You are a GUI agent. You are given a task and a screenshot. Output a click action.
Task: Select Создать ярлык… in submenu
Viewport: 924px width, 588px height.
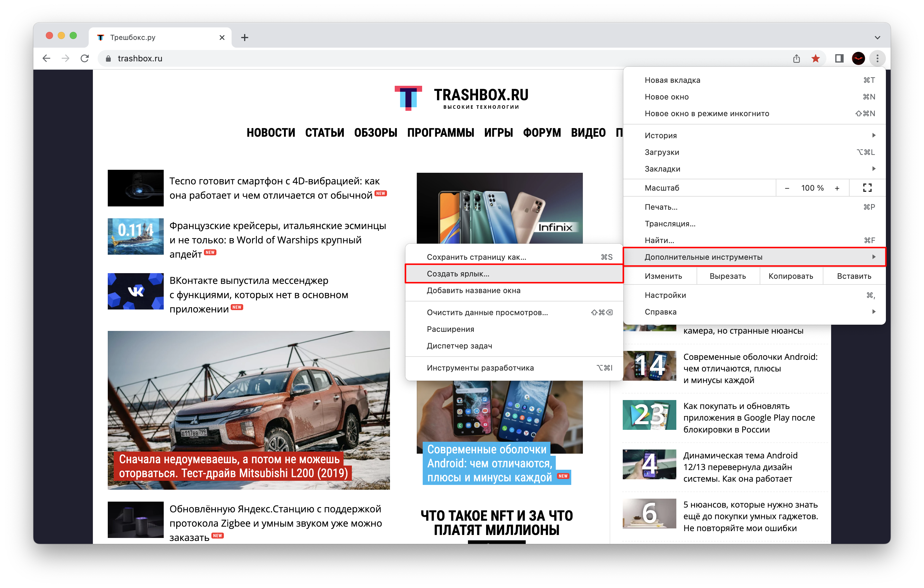pos(514,274)
